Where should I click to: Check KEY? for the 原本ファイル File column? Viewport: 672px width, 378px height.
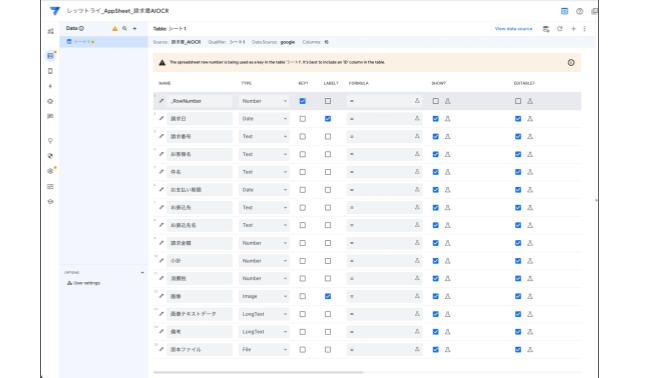(x=303, y=350)
